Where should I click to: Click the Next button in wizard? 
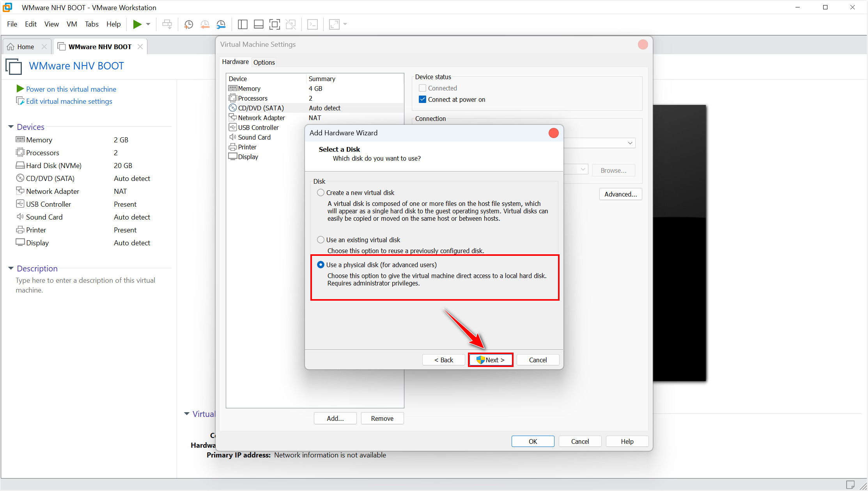491,360
